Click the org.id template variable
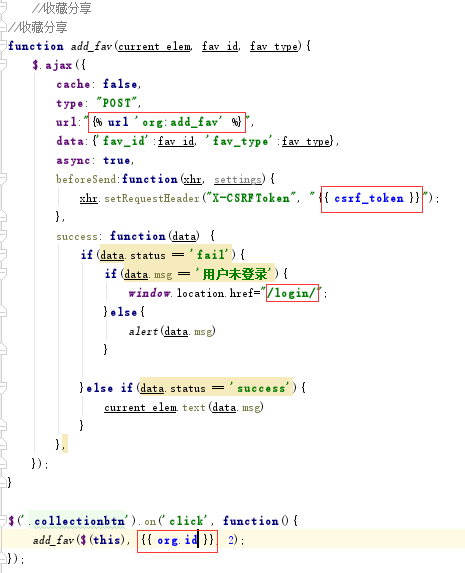 tap(177, 540)
